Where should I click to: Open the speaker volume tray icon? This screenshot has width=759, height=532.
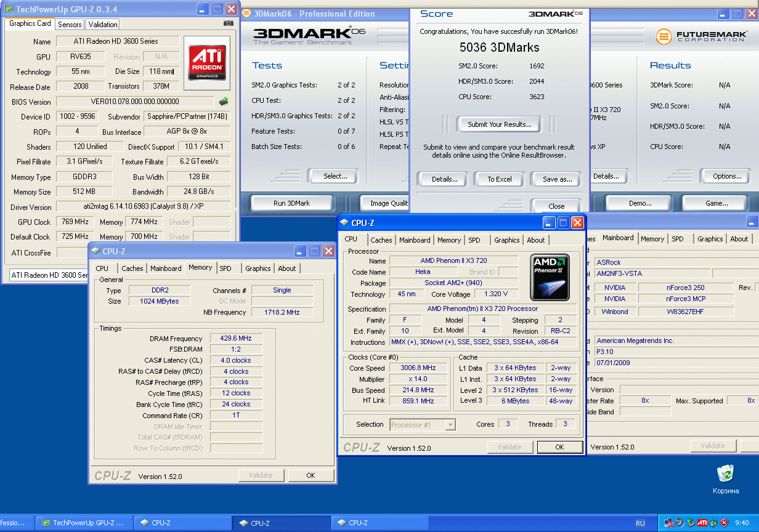[x=680, y=523]
